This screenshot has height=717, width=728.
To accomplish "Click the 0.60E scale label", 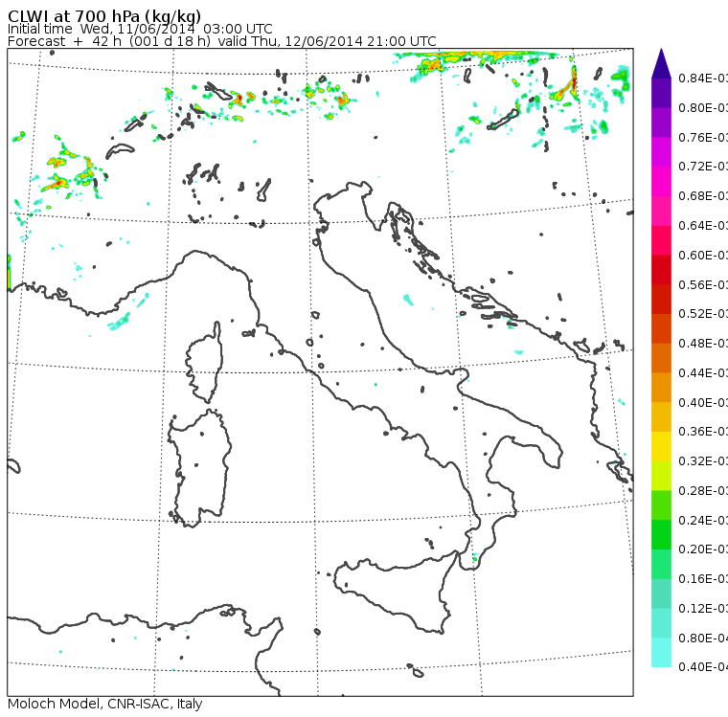I will [703, 256].
